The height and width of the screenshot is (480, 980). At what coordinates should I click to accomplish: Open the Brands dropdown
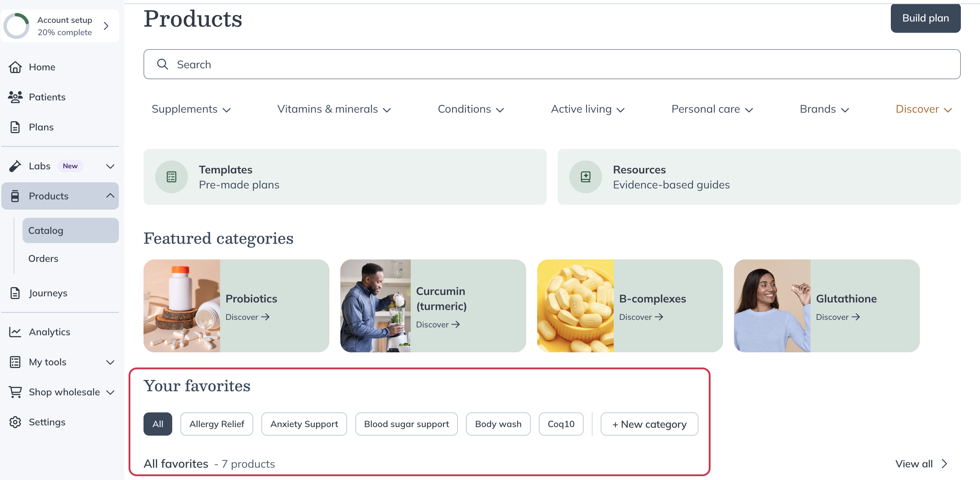click(824, 110)
